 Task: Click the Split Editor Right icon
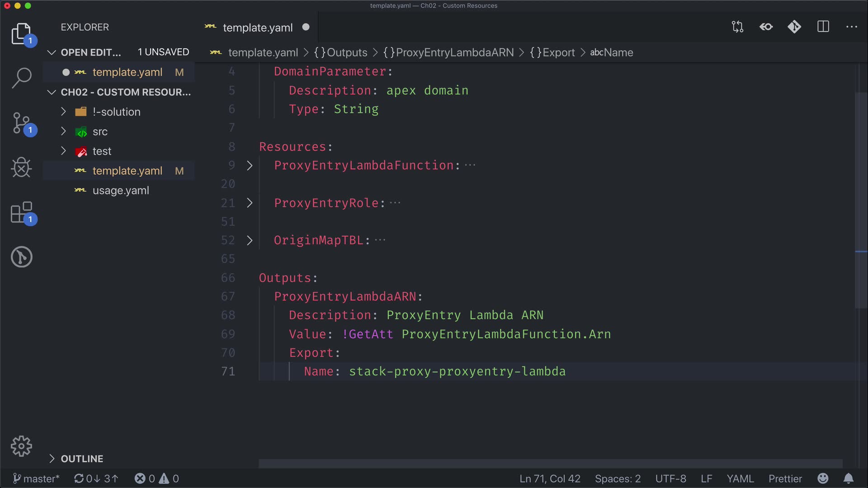point(823,27)
